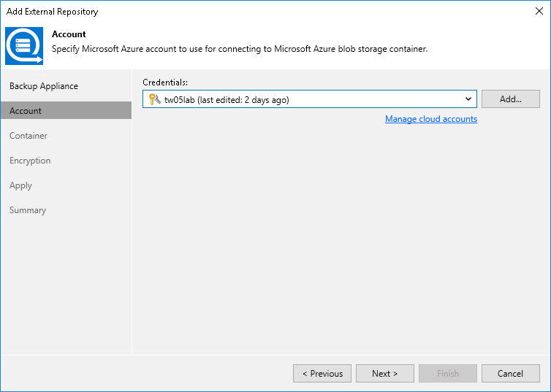
Task: Select the Account step in sidebar
Action: coord(66,110)
